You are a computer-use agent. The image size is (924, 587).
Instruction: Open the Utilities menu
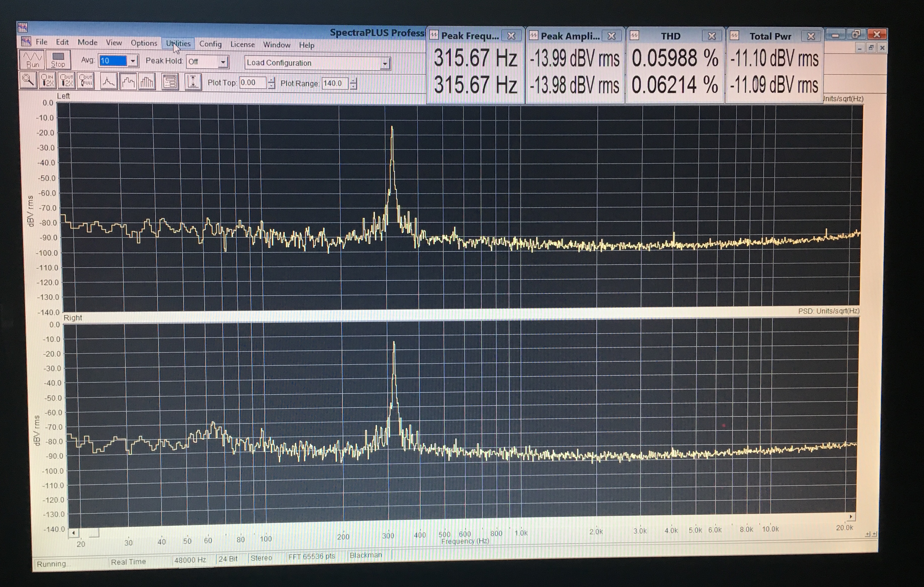[x=178, y=43]
